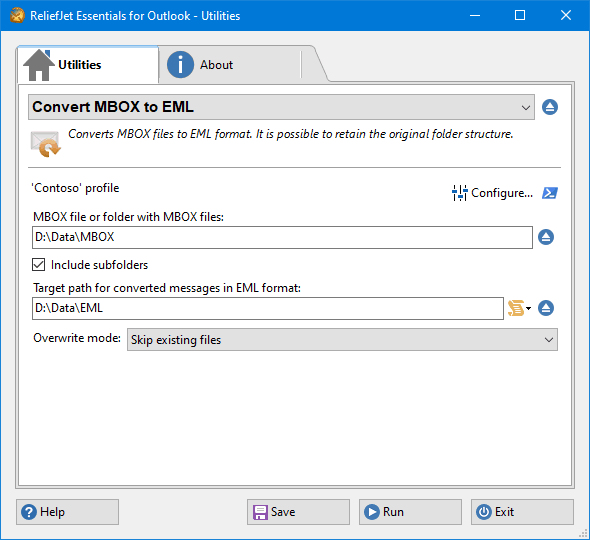The height and width of the screenshot is (540, 590).
Task: Click browse icon next to MBOX path
Action: coord(546,237)
